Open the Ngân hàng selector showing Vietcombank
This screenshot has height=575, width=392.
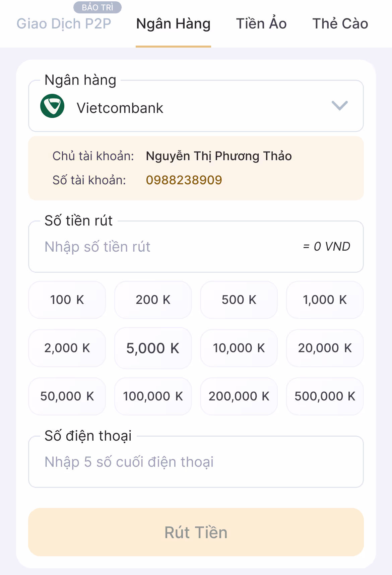pos(196,106)
